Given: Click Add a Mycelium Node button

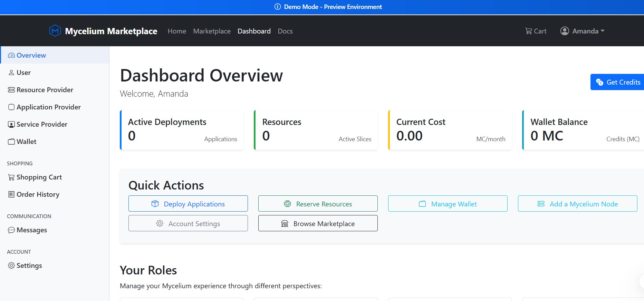Looking at the screenshot, I should (577, 204).
